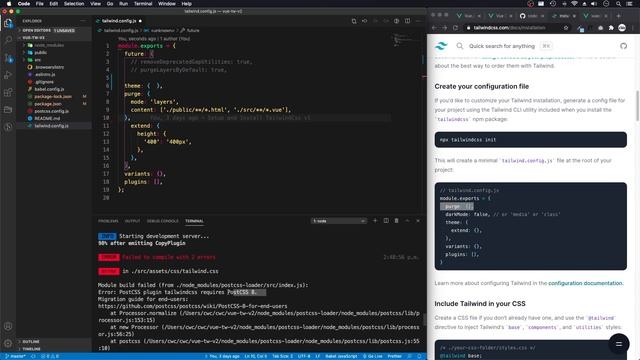Open the Manage gear in activity bar
This screenshot has height=360, width=640.
(x=8, y=343)
